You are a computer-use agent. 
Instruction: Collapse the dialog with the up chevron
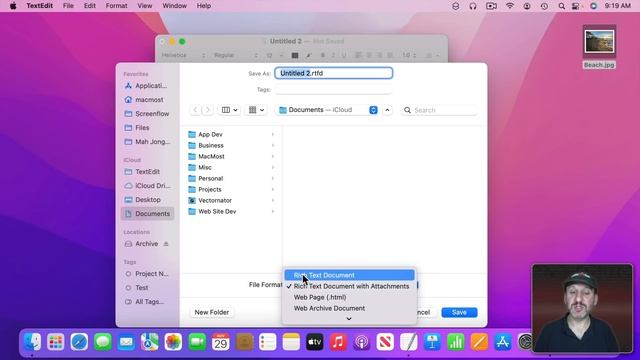387,110
